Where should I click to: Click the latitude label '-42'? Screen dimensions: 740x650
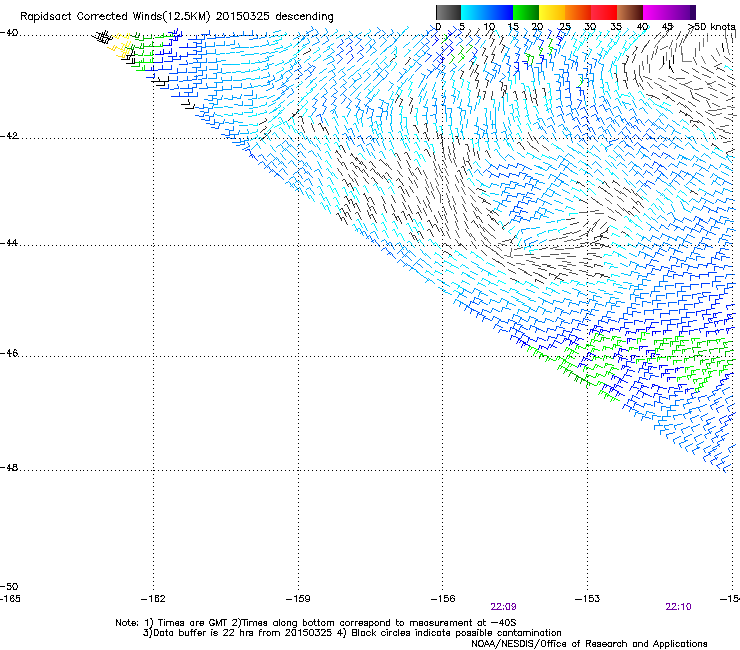[9, 136]
